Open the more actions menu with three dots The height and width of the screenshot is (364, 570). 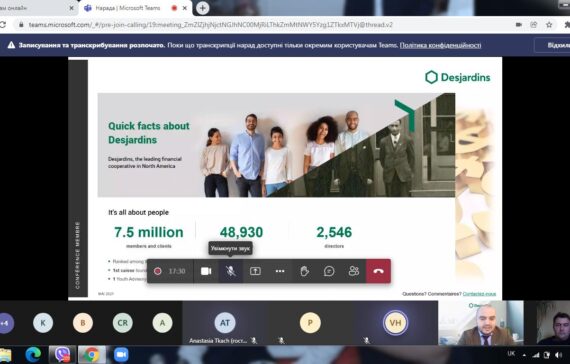click(x=280, y=271)
